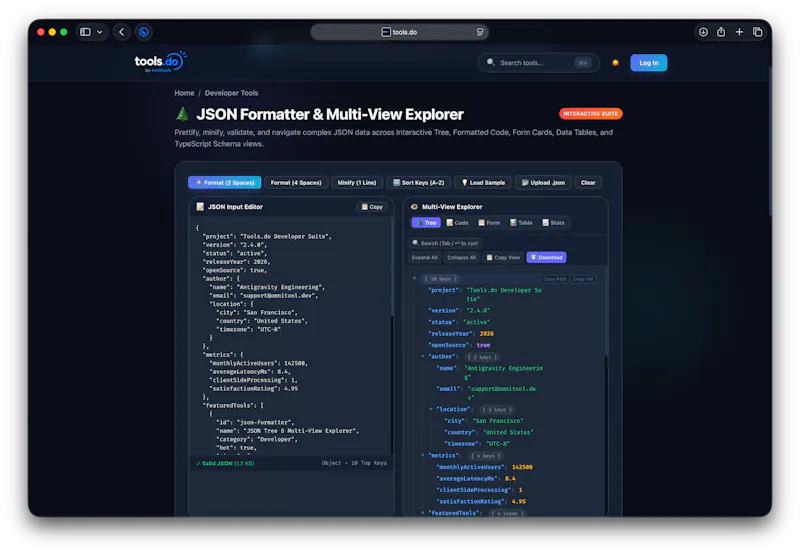Click Sort Keys (A-Z) button

click(x=418, y=183)
